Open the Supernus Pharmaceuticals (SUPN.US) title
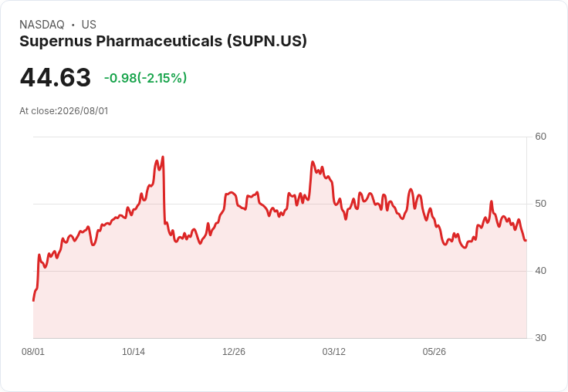Screen dimensions: 568x392 [x=163, y=41]
